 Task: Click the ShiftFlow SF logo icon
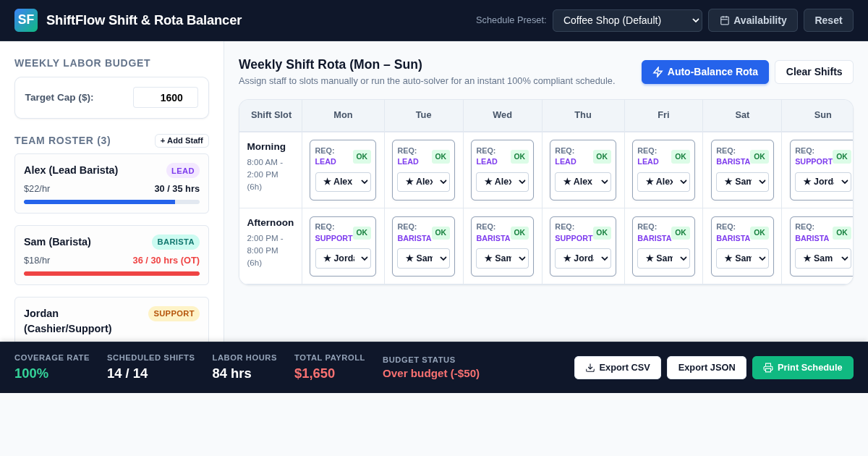(26, 20)
